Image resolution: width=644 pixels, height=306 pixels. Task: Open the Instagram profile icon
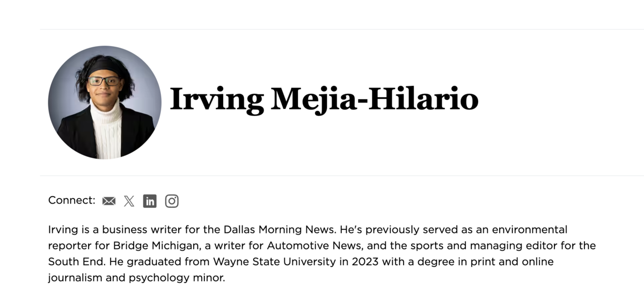coord(172,201)
